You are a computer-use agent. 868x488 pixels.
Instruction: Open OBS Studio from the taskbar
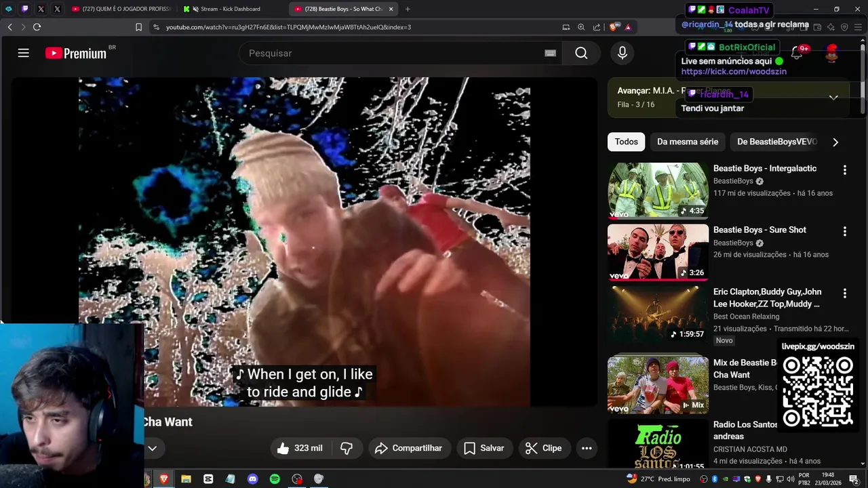[297, 479]
